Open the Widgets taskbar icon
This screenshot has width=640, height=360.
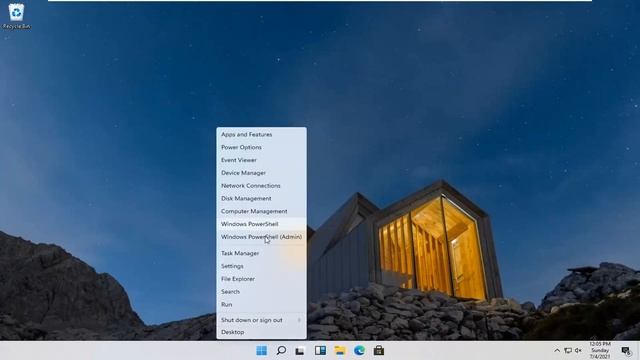point(320,350)
